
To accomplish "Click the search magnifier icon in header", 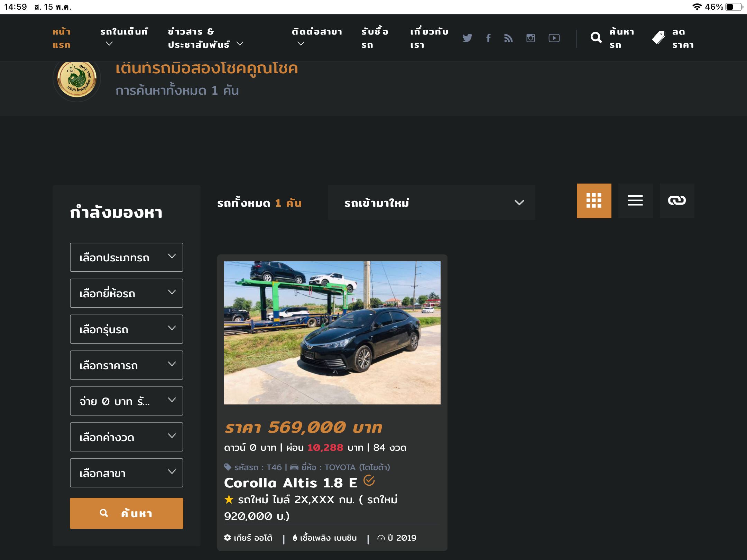I will click(596, 38).
